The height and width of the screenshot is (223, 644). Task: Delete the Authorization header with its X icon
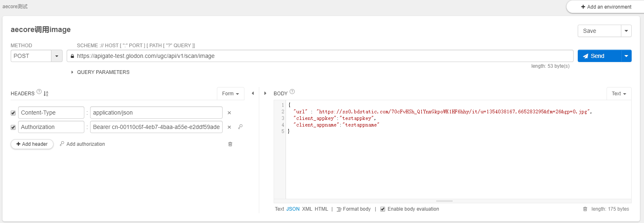(229, 127)
